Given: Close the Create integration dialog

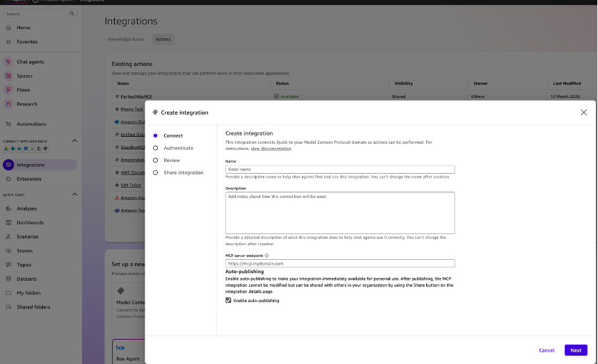Looking at the screenshot, I should coord(583,113).
